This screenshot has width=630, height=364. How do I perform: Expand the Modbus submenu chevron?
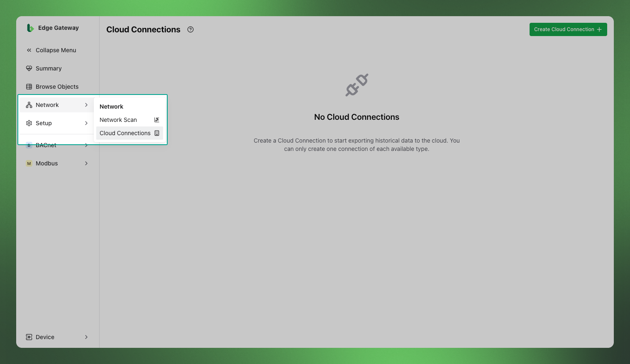86,163
